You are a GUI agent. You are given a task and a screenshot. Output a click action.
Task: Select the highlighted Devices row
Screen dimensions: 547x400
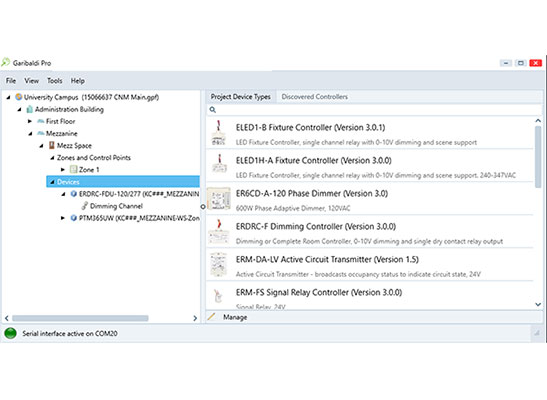click(x=123, y=182)
